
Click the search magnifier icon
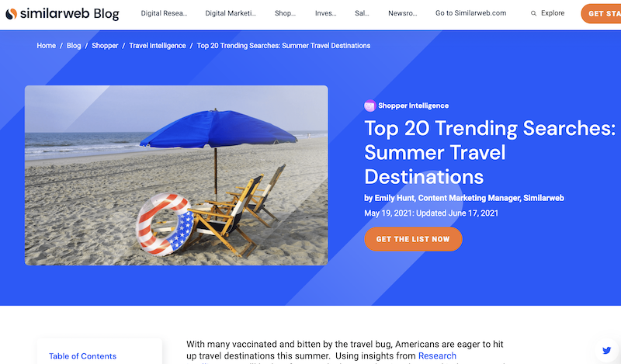533,13
